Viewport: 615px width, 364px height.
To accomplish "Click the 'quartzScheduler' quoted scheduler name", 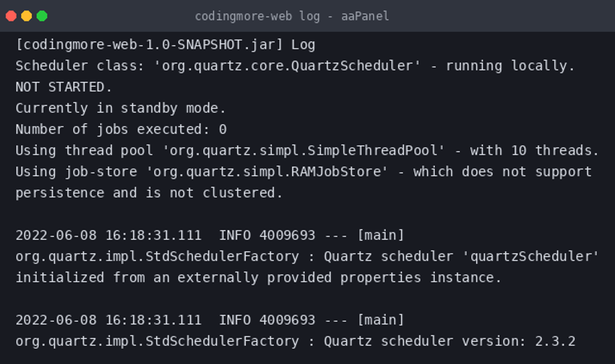I will tap(531, 257).
